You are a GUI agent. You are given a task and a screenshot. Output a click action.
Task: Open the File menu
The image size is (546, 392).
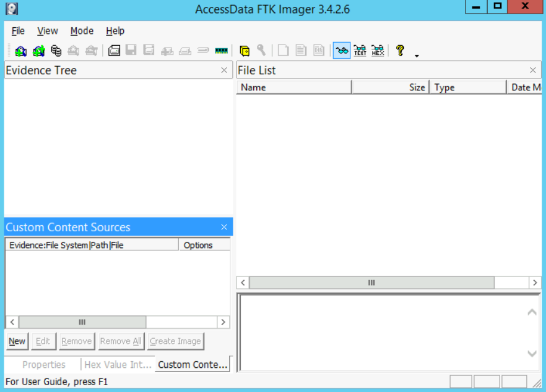18,31
